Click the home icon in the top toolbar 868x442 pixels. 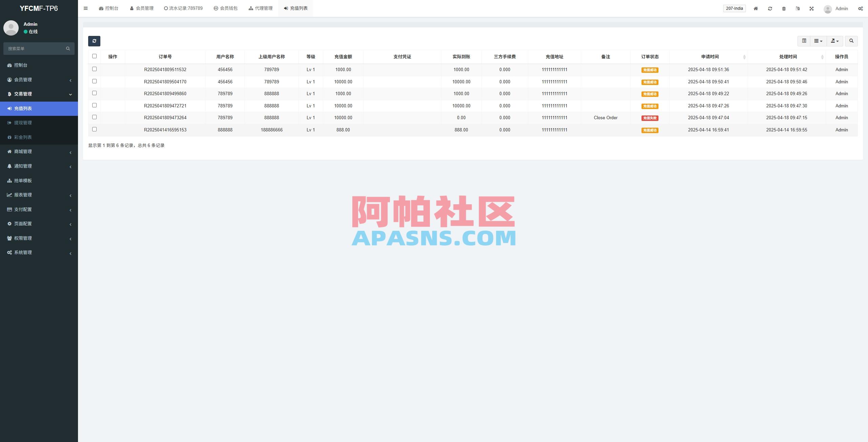coord(756,8)
